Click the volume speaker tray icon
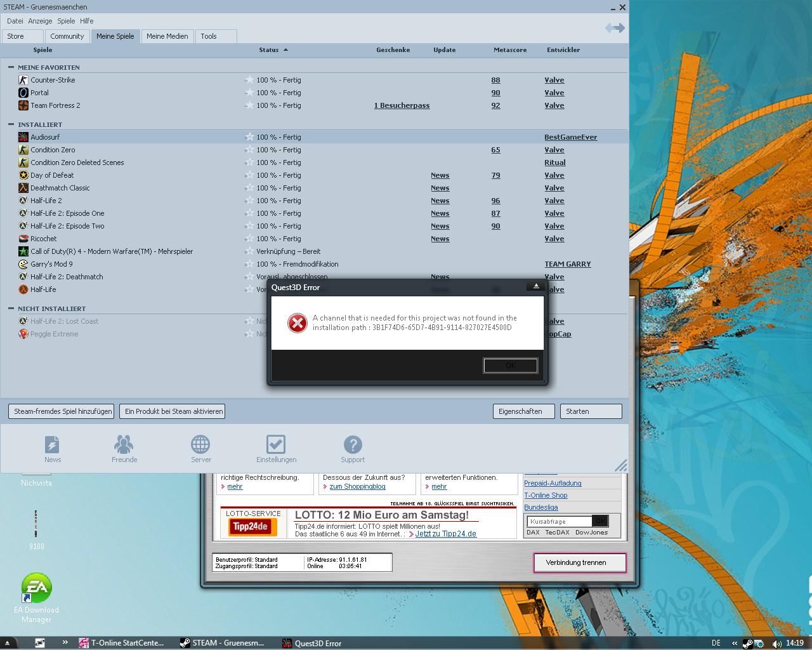Image resolution: width=812 pixels, height=650 pixels. (x=776, y=643)
